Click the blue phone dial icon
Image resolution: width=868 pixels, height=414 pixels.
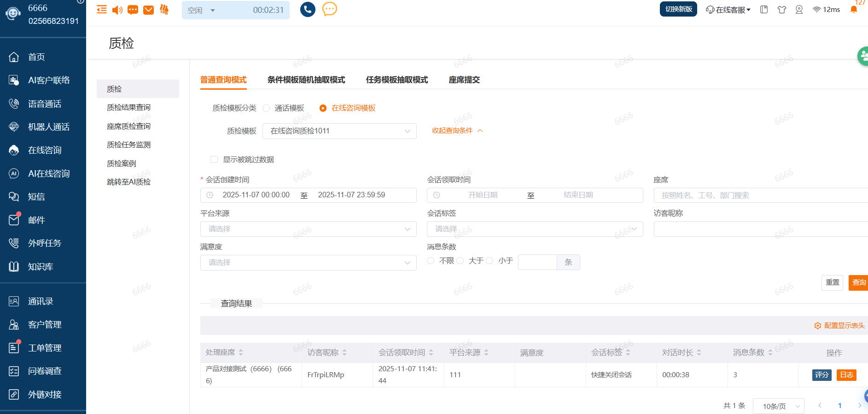tap(308, 9)
